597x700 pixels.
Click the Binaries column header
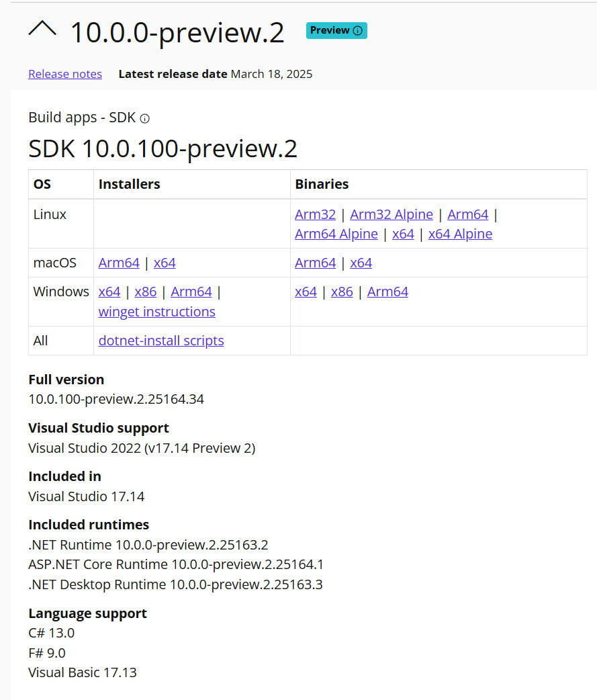pyautogui.click(x=322, y=184)
